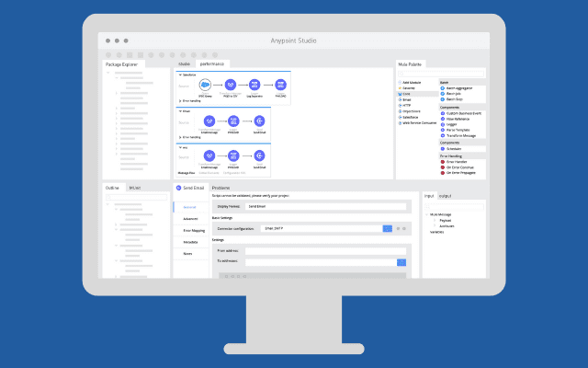588x368 pixels.
Task: Click blue button beside Connector configuration
Action: coord(388,228)
